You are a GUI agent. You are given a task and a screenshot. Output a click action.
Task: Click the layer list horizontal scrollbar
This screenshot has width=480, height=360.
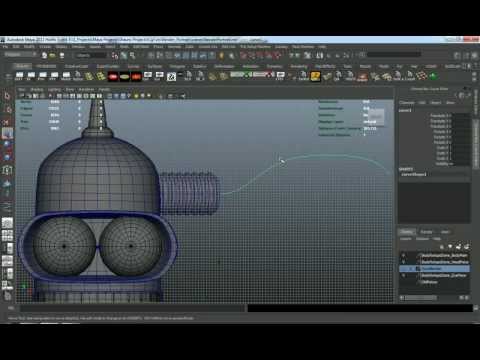pos(421,297)
